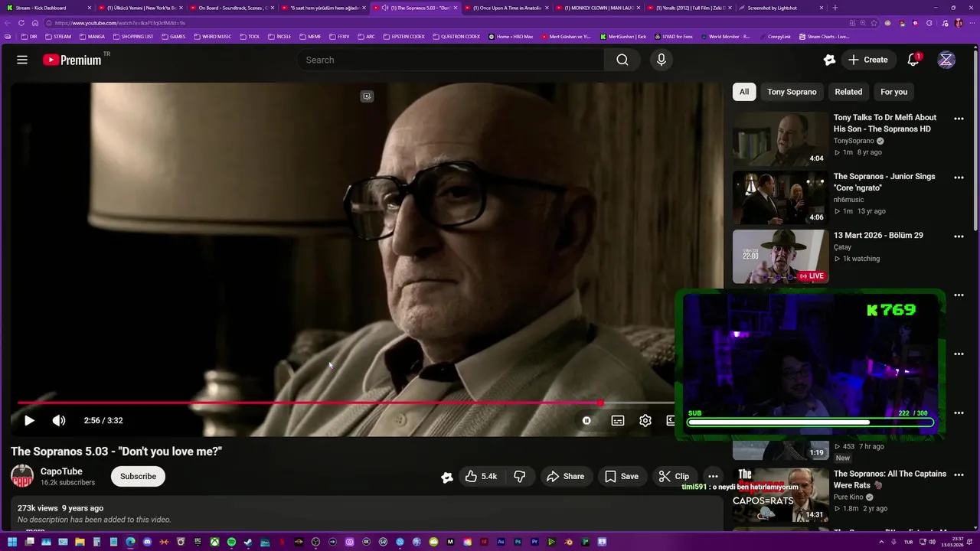The height and width of the screenshot is (551, 980).
Task: Open the YouTube guide hamburger menu
Action: tap(22, 60)
